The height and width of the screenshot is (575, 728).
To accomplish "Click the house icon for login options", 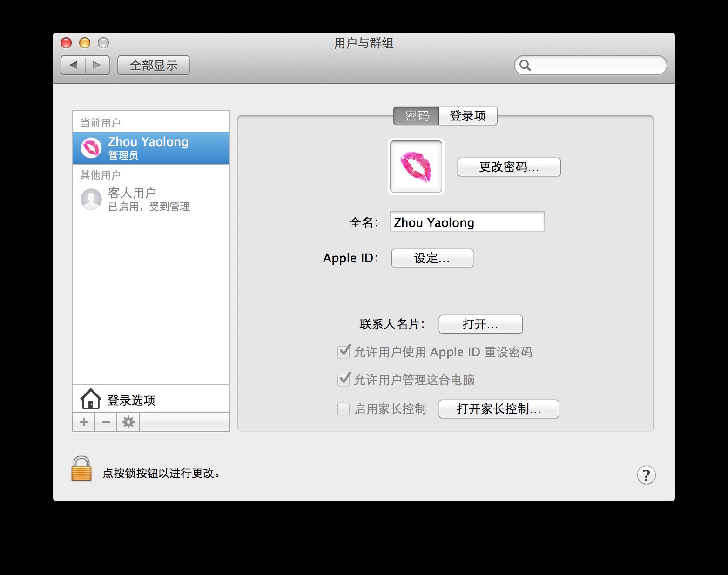I will pos(90,399).
